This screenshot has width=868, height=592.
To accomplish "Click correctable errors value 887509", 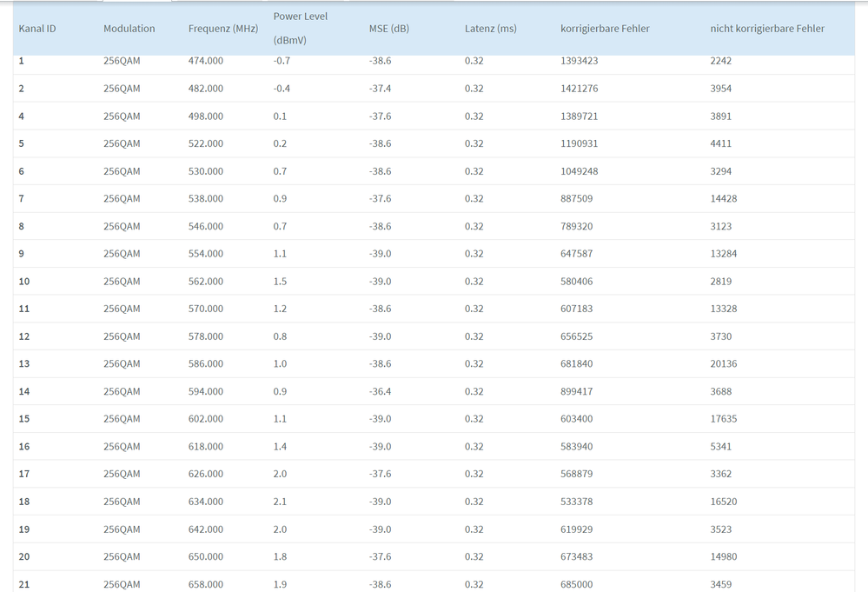I will 576,198.
